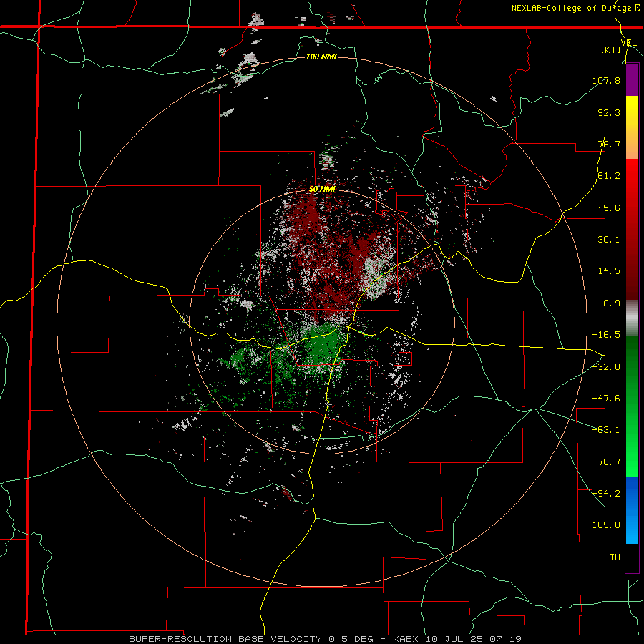Click the -94.2 velocity scale value
Viewport: 644px width, 644px height.
tap(606, 493)
